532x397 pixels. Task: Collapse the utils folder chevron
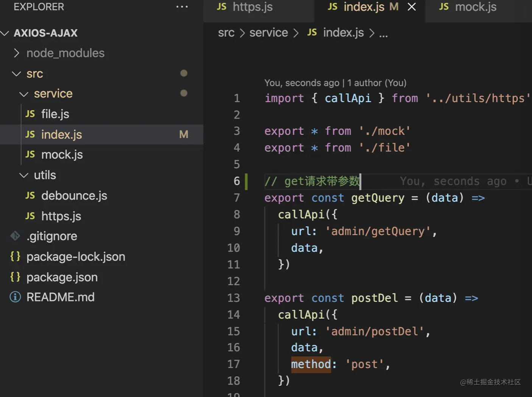point(24,175)
